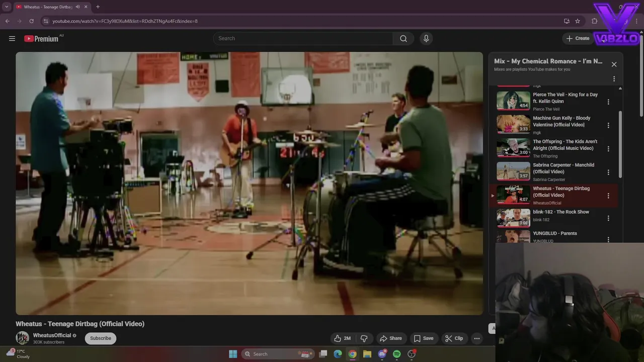Open options for The Kids Aren't Alright
Screen dimensions: 644x362
(608, 149)
